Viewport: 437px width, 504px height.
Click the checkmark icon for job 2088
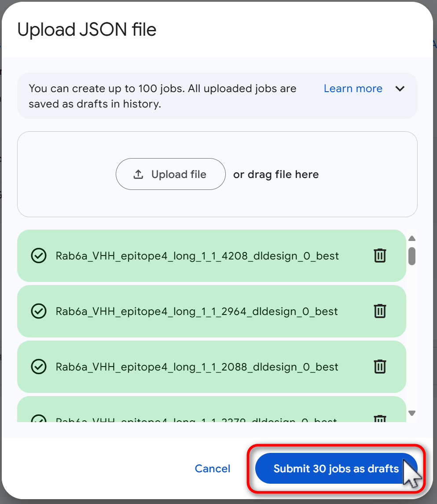click(39, 367)
